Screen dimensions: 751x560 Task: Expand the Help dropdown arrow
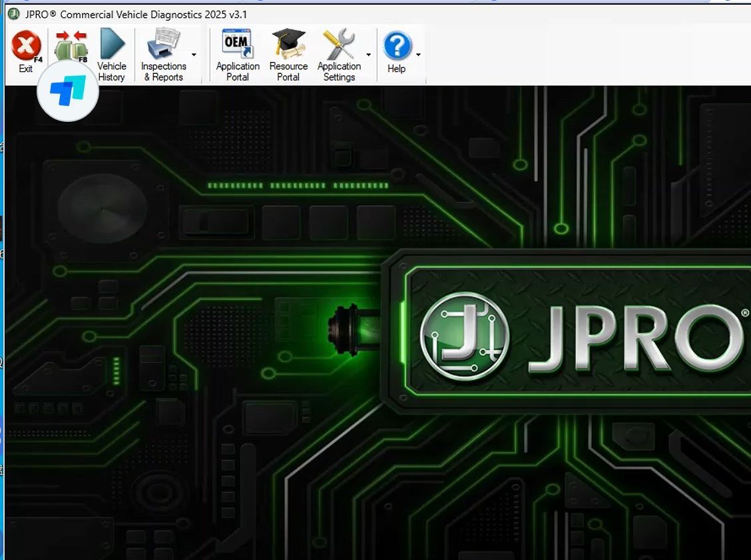(418, 55)
